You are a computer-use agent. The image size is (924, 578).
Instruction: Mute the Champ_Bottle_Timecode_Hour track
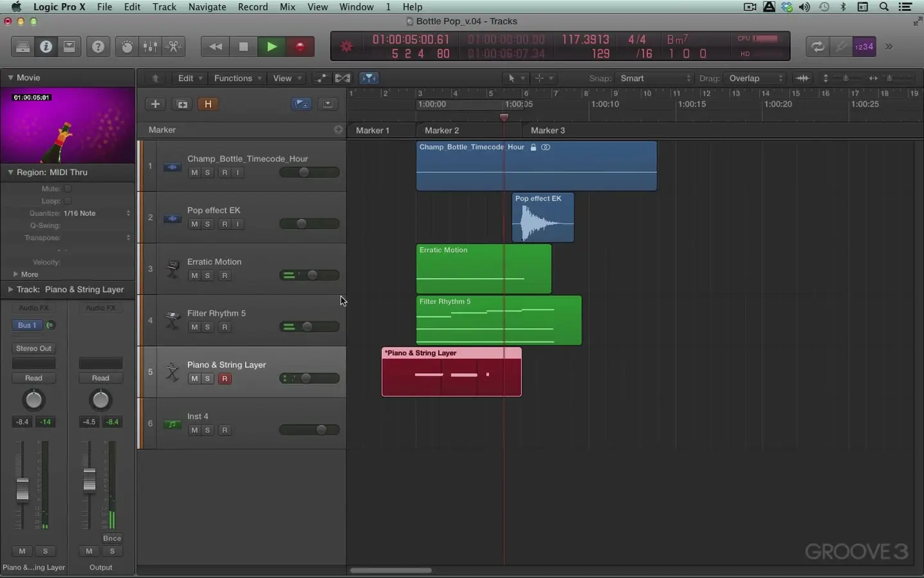click(194, 173)
